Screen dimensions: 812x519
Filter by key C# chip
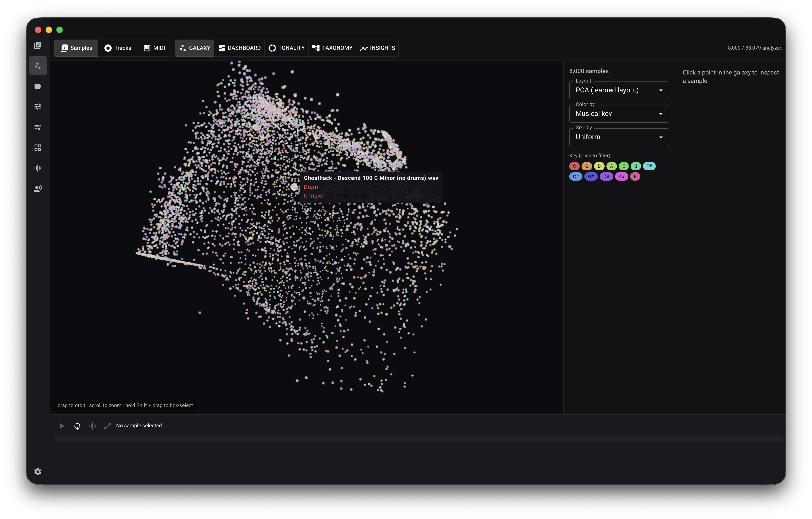point(576,176)
